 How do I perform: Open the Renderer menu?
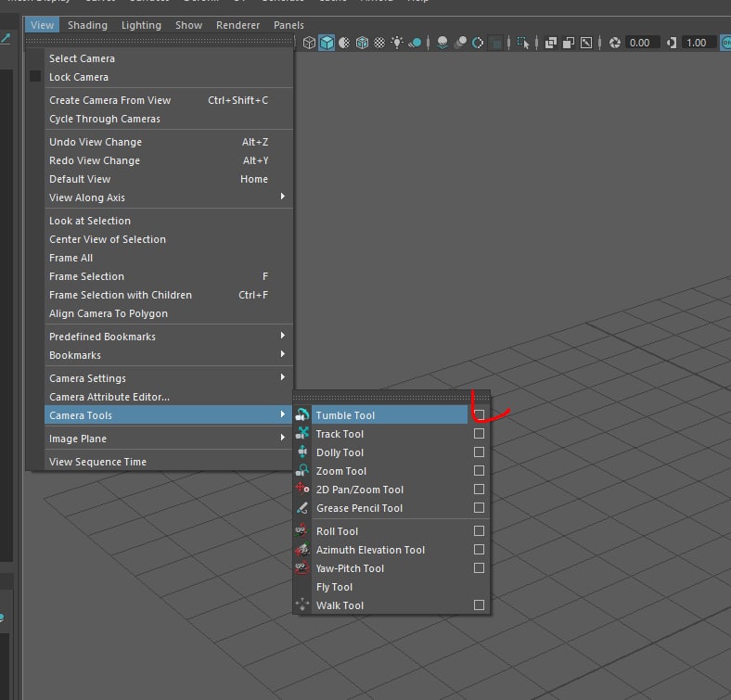(x=237, y=25)
